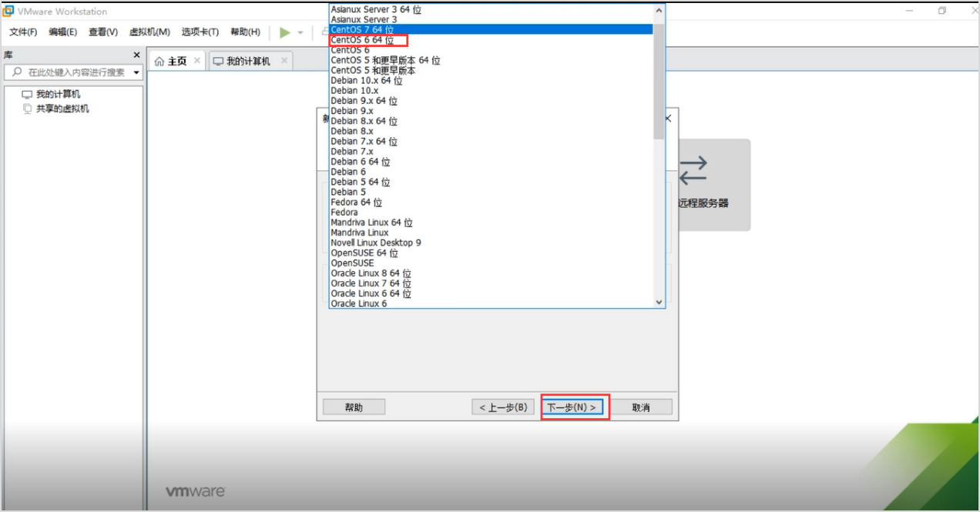
Task: Go back with 上一步(B) button
Action: coord(503,407)
